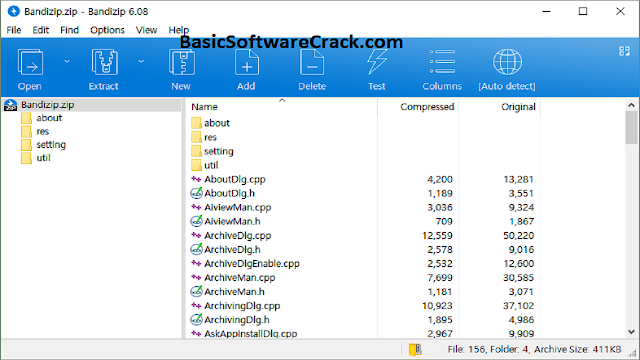The height and width of the screenshot is (360, 640).
Task: Click the status text 'File: 156, Folder: 4'
Action: (488, 349)
